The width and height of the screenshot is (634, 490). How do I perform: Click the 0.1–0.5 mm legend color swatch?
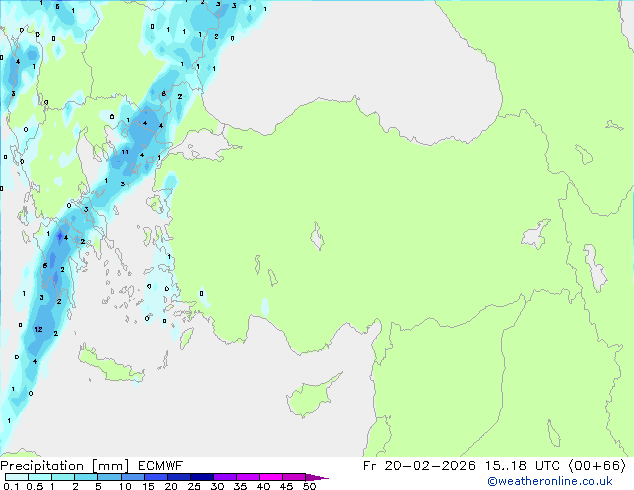tap(17, 477)
